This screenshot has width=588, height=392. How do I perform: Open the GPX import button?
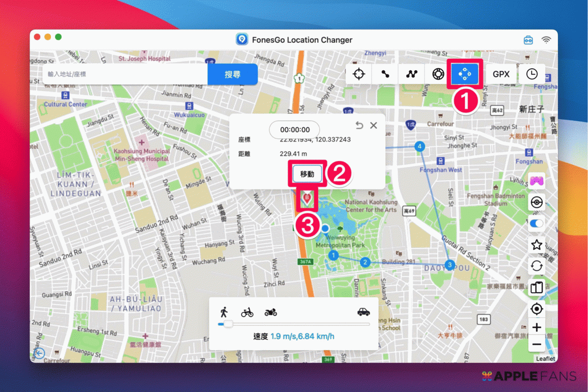pos(501,74)
